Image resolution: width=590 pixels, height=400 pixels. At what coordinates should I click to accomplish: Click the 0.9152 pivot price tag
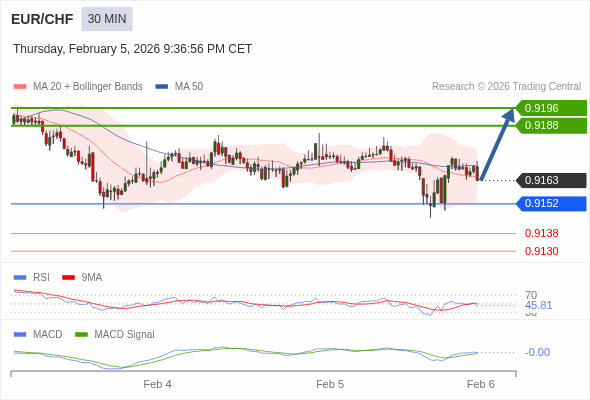[551, 204]
